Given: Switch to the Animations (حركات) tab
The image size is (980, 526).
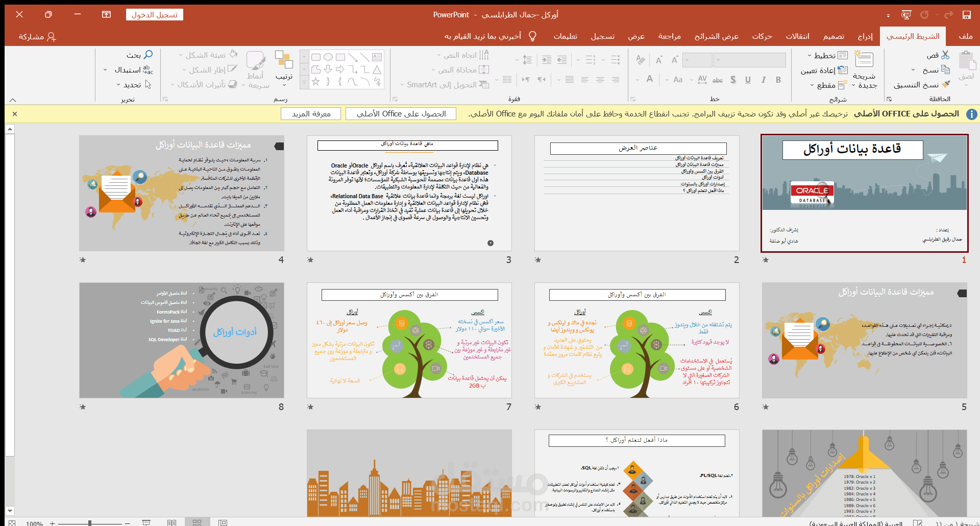Looking at the screenshot, I should (762, 36).
